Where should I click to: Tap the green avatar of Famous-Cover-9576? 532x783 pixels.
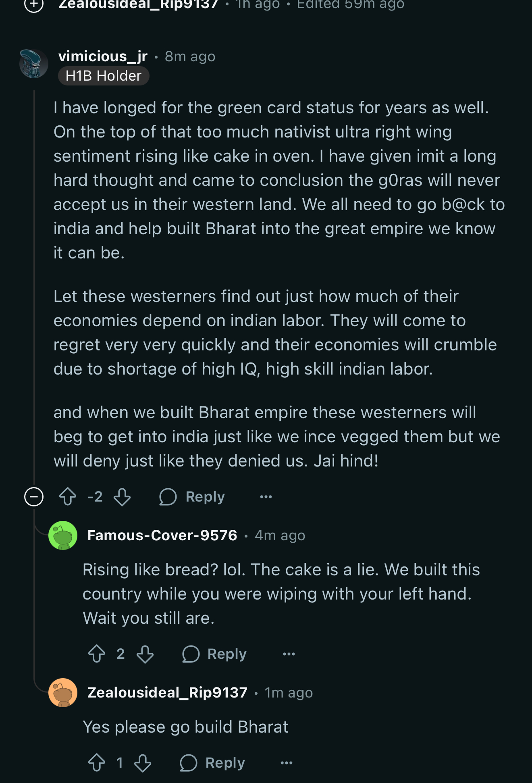(63, 535)
